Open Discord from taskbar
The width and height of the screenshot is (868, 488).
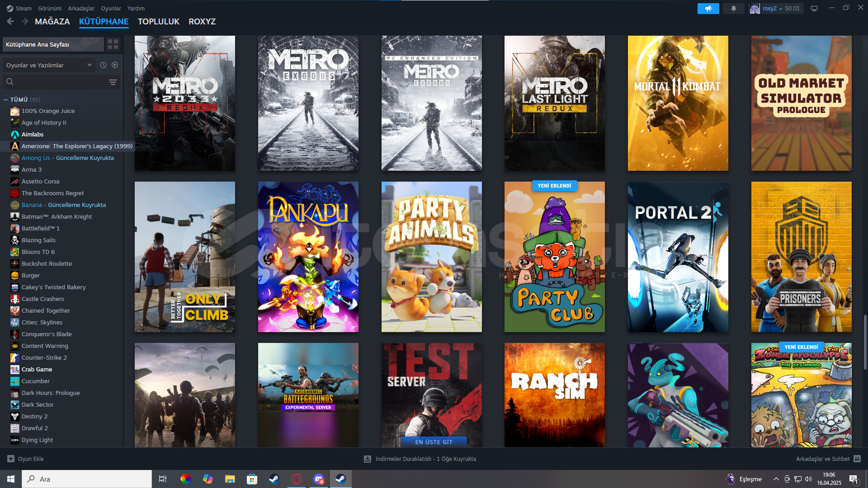coord(319,479)
